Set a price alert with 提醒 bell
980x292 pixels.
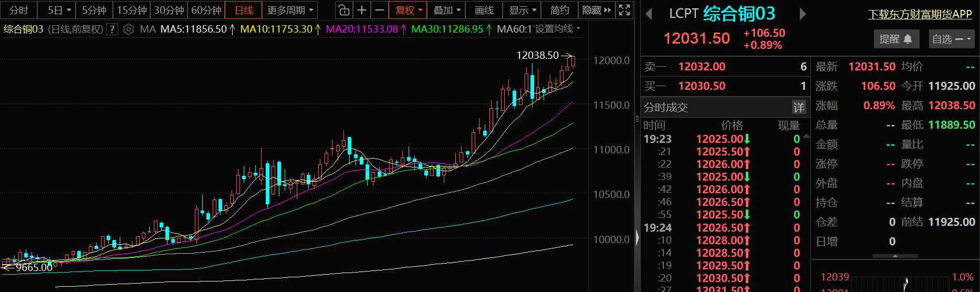[x=895, y=39]
